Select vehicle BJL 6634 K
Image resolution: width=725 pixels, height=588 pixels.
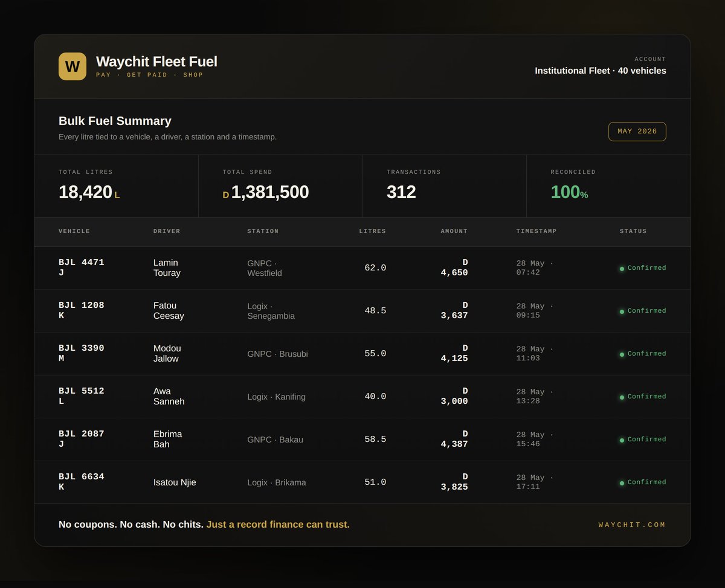(82, 482)
